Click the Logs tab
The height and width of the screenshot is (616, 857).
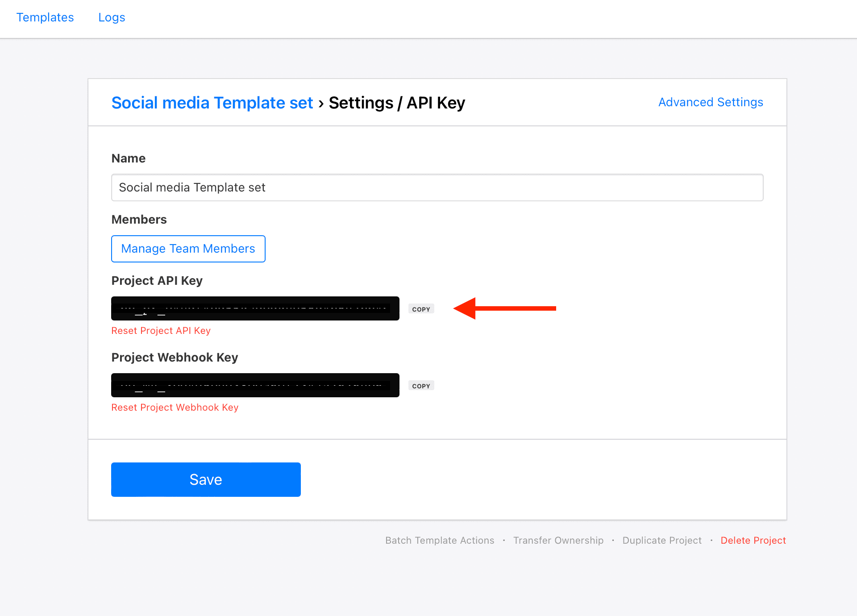click(112, 17)
